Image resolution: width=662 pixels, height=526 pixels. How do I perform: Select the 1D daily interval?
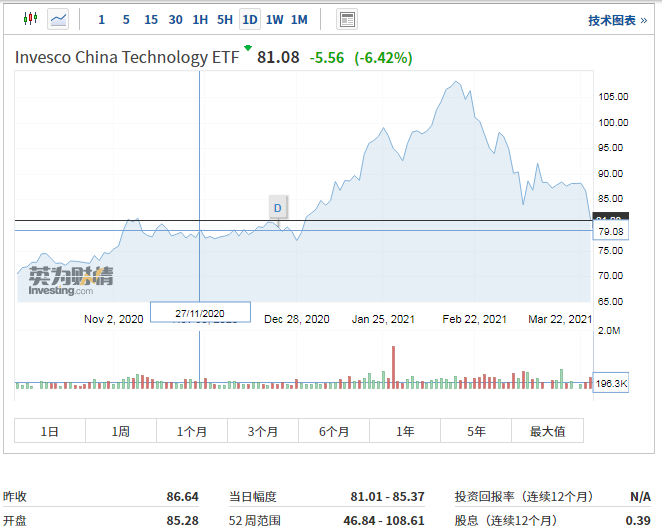pos(250,19)
